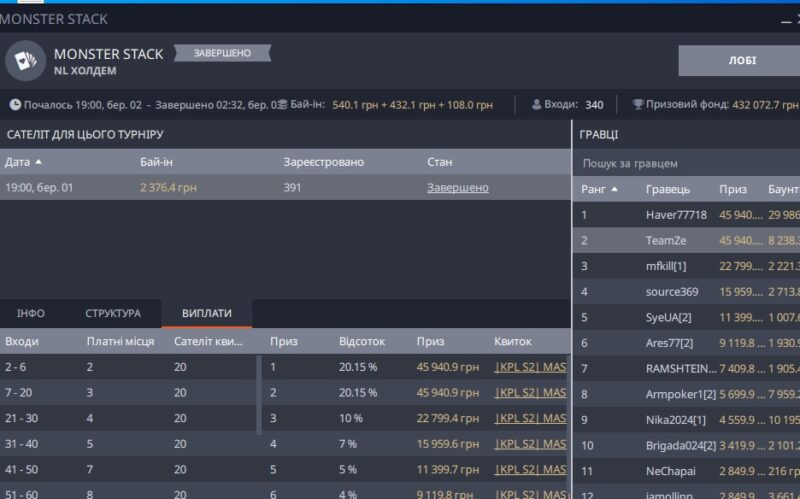Select player SyeUA[2] row

pos(686,317)
